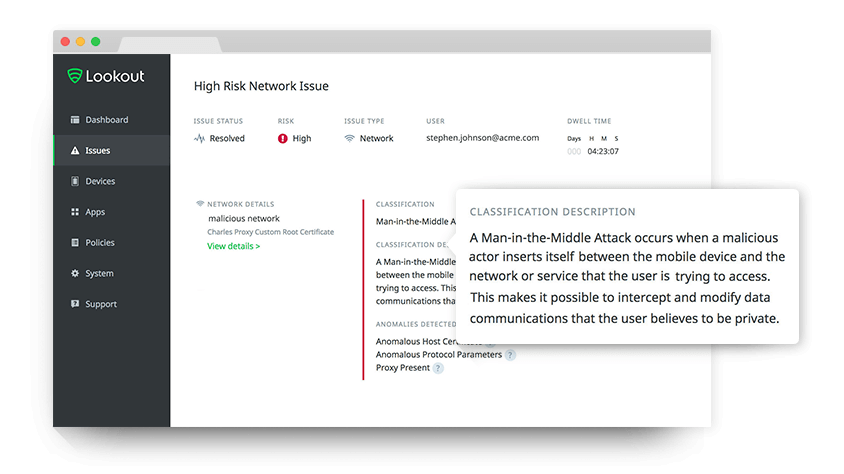Click the Support help icon
Viewport: 844px width, 474px height.
pos(75,303)
